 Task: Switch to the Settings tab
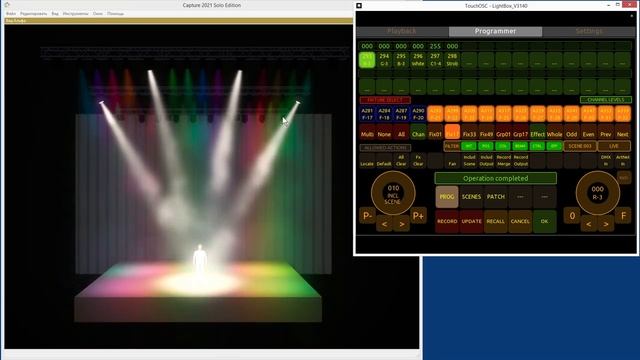[x=589, y=31]
